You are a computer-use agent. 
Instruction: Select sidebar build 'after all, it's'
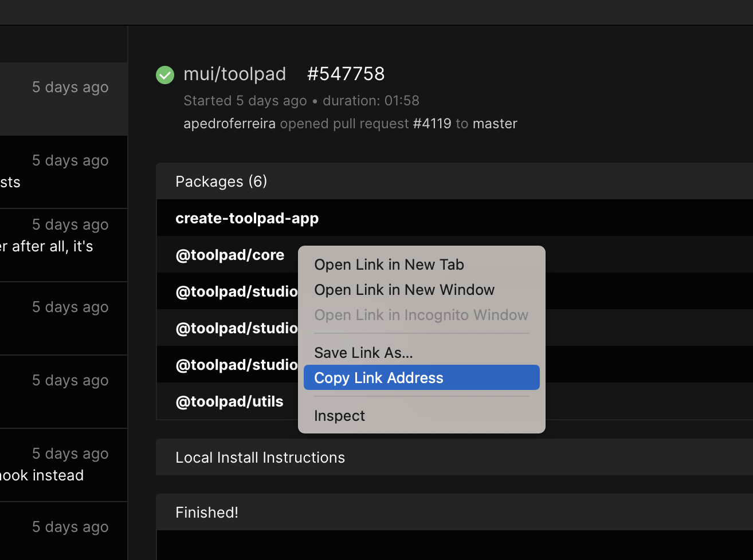[x=64, y=245]
